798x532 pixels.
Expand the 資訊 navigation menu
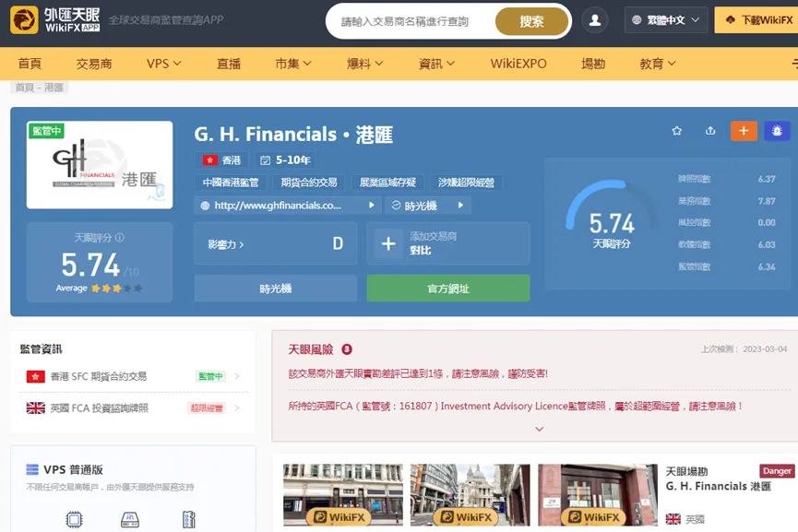click(436, 64)
